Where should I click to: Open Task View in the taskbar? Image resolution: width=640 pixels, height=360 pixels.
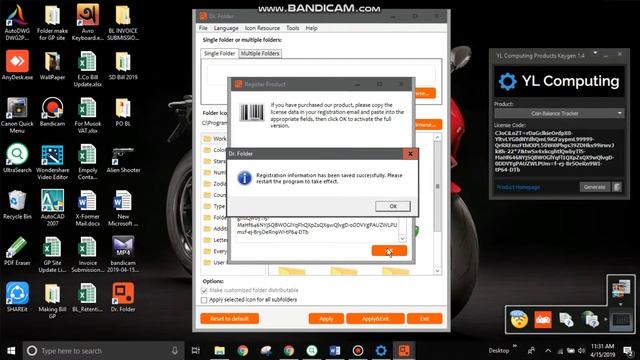196,351
